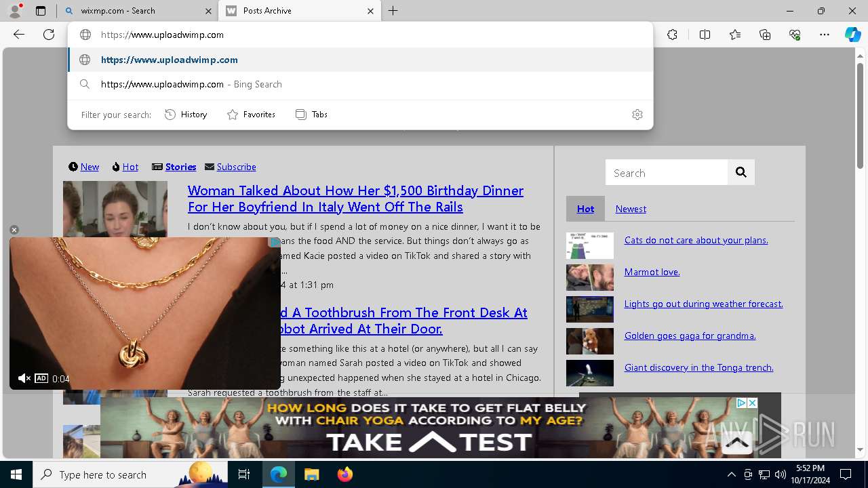Toggle split screen view
The image size is (868, 488).
[705, 35]
